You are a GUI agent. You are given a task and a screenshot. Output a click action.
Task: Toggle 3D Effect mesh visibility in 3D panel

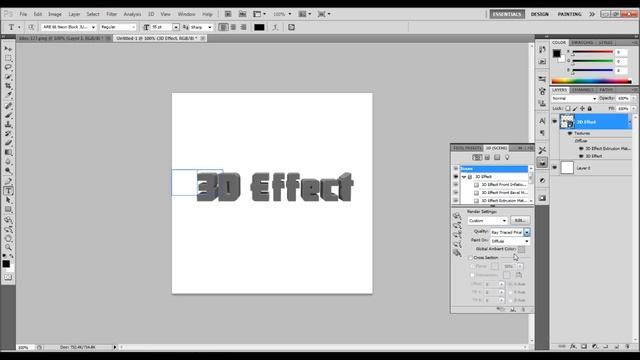click(456, 177)
